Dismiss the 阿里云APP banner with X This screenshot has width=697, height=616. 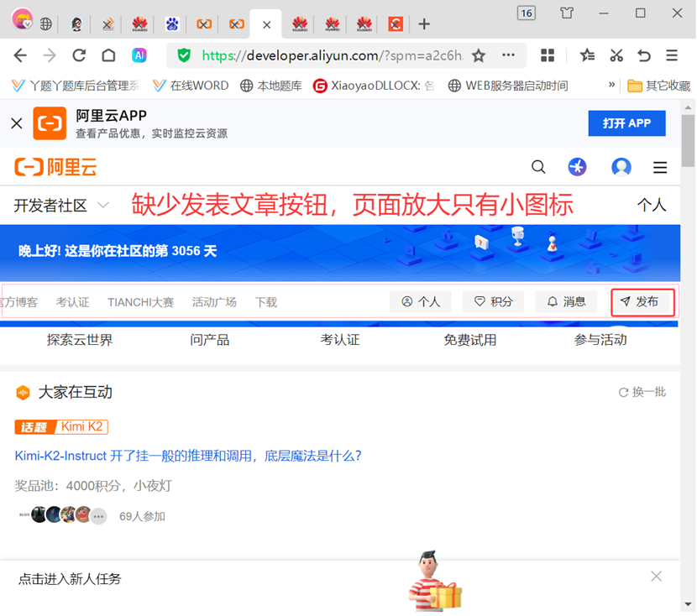tap(17, 123)
